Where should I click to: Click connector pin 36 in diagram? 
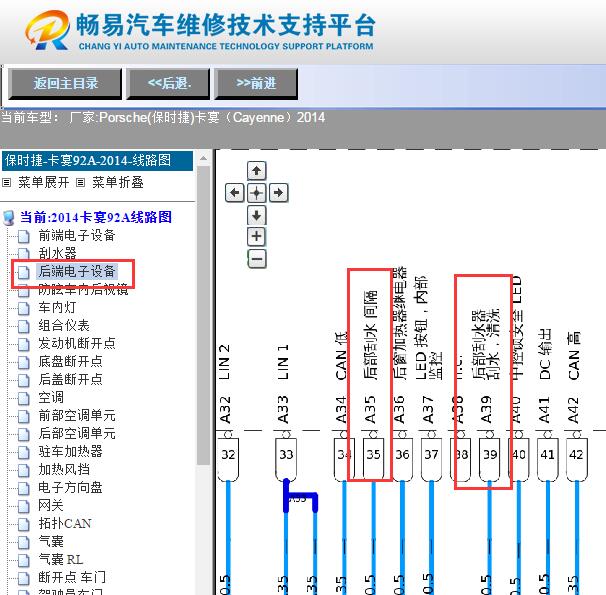402,459
